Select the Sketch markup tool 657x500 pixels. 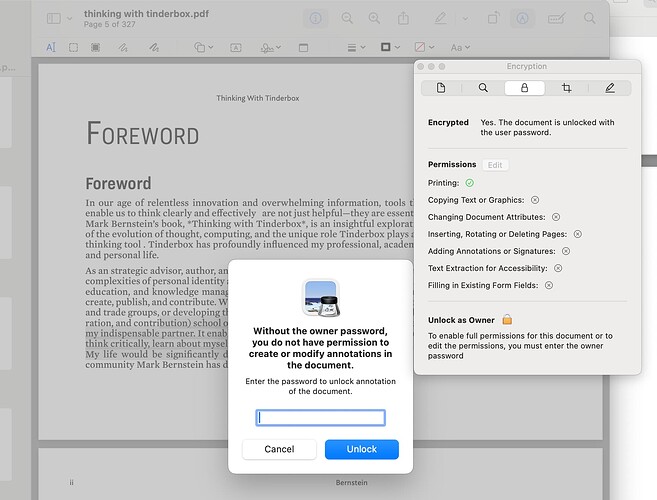123,47
